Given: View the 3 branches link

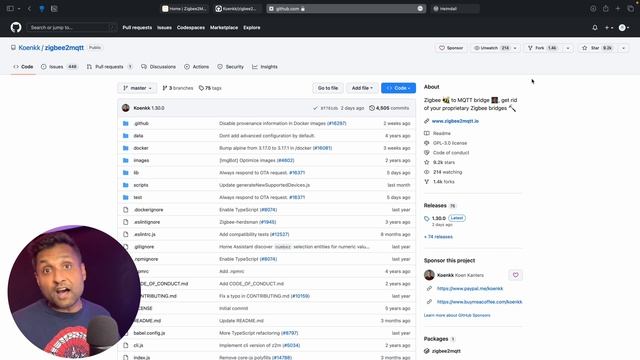Looking at the screenshot, I should (178, 88).
